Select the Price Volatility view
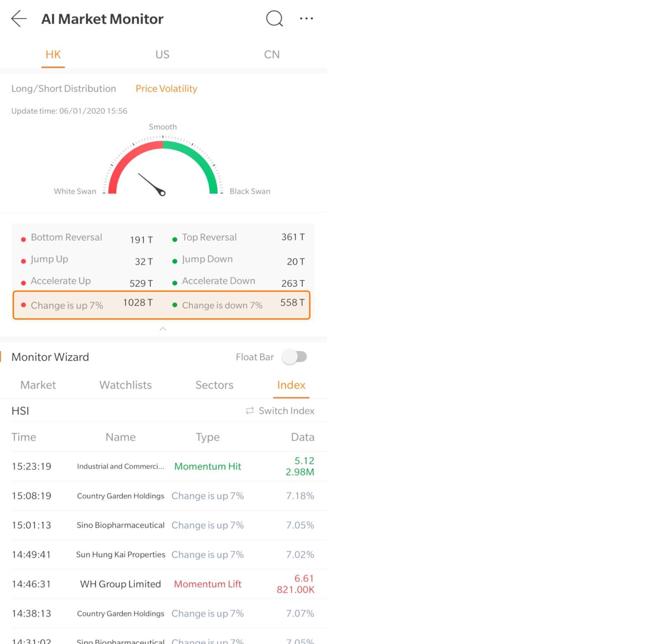Image resolution: width=651 pixels, height=644 pixels. (x=166, y=89)
